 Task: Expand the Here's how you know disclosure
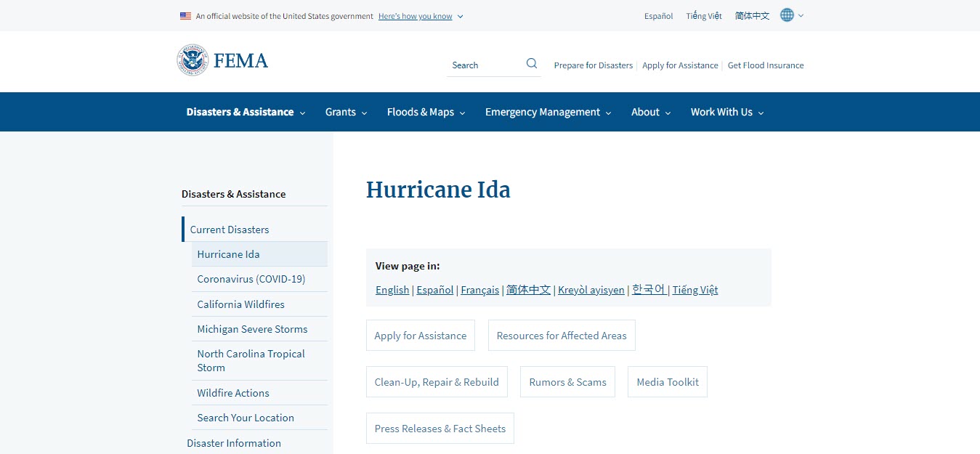[415, 15]
